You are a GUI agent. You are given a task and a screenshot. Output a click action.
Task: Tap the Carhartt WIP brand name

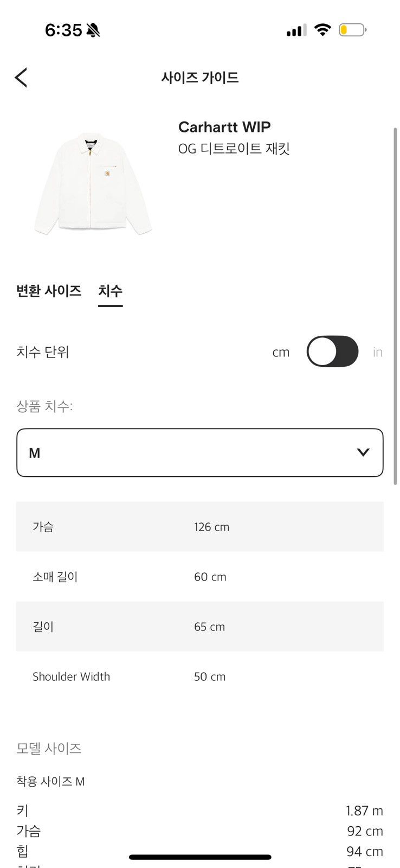pyautogui.click(x=224, y=127)
